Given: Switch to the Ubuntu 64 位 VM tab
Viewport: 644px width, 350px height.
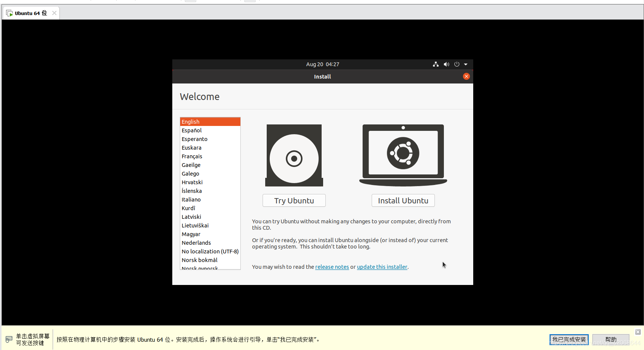Looking at the screenshot, I should pos(31,13).
